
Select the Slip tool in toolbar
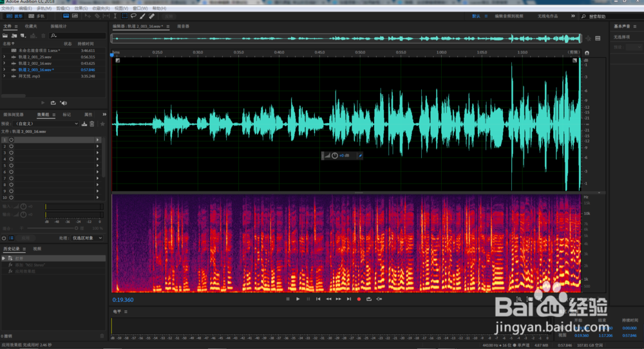tap(106, 16)
